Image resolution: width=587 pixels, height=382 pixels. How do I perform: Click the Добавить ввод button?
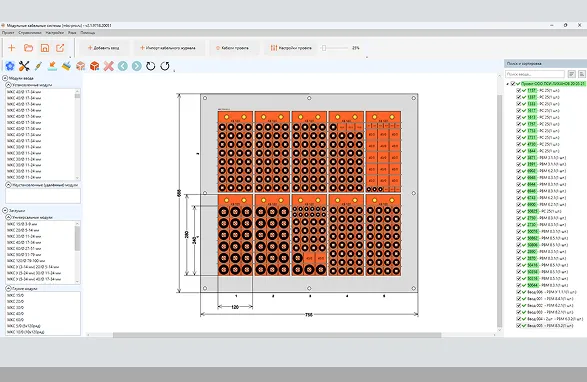pyautogui.click(x=104, y=48)
